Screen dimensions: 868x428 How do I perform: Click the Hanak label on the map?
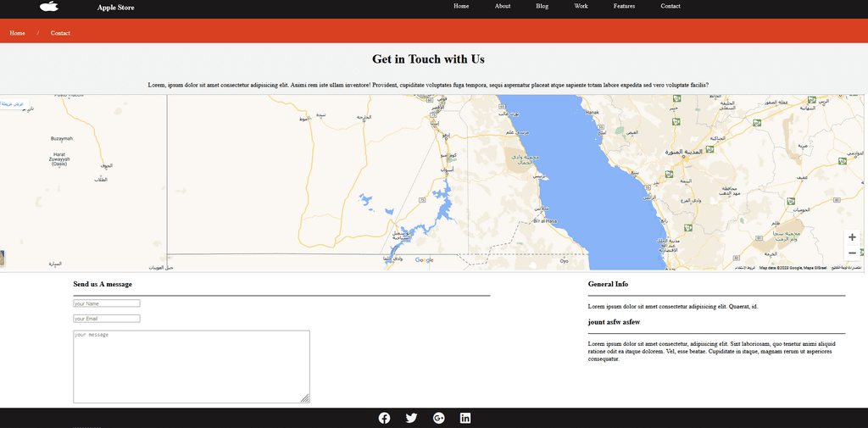[x=593, y=113]
